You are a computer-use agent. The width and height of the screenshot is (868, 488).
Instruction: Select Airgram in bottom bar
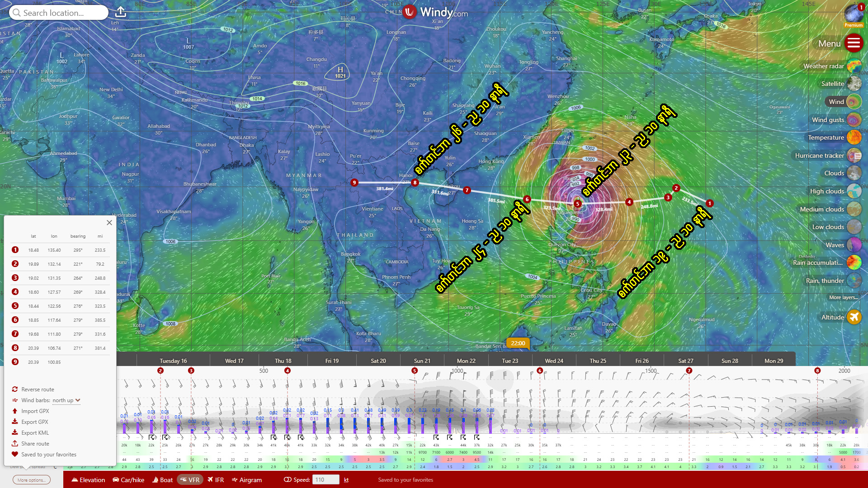(246, 480)
